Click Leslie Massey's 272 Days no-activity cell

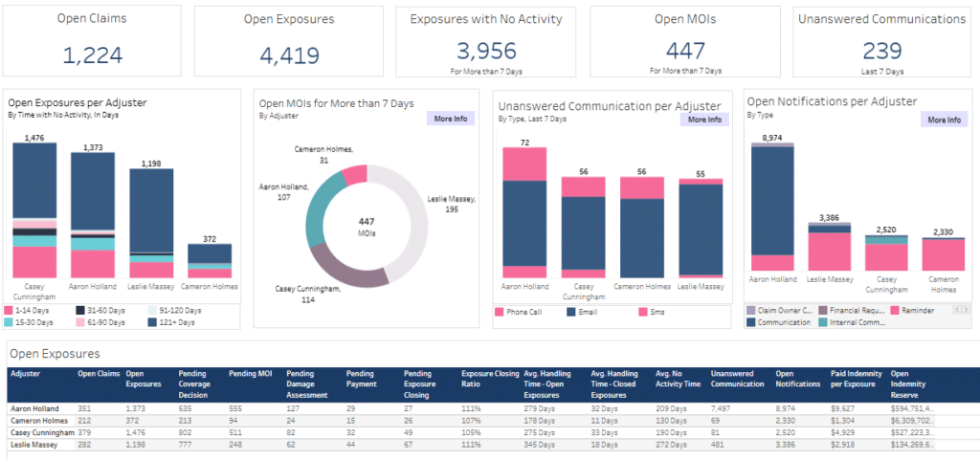(x=671, y=445)
